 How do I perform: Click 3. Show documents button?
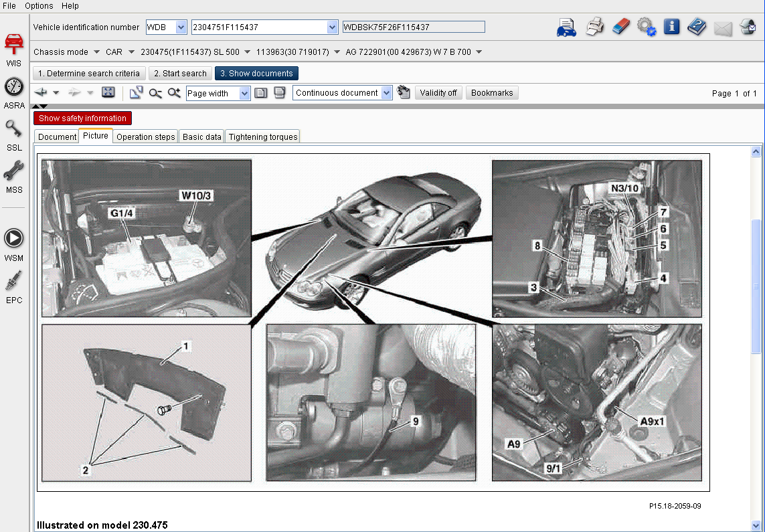256,73
